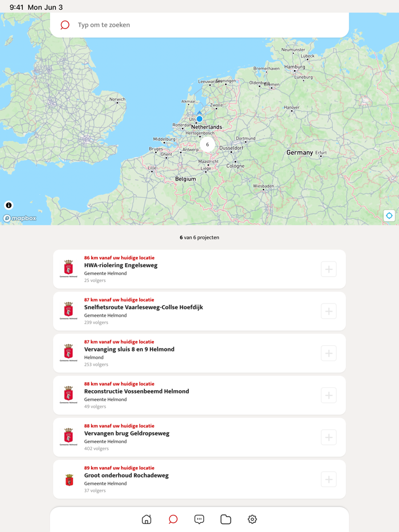Screen dimensions: 399x532
Task: Focus the 'Typ om te zoeken' search field
Action: click(x=199, y=24)
